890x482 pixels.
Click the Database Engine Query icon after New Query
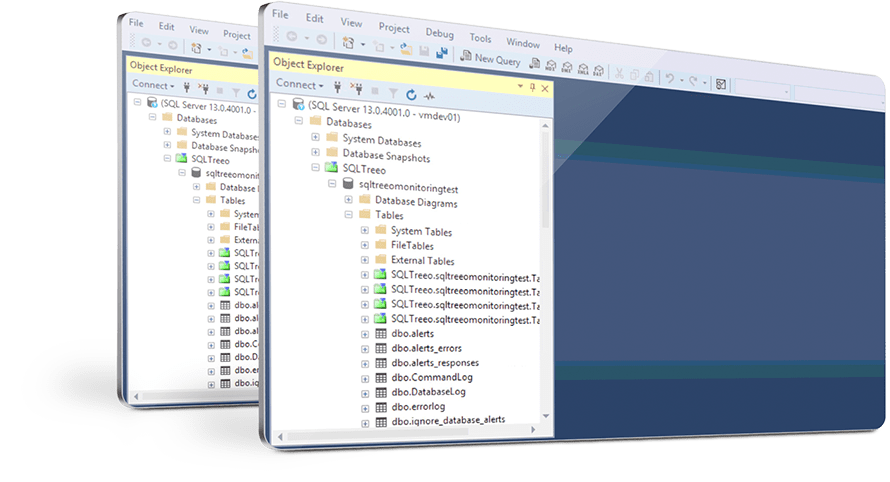(x=534, y=64)
